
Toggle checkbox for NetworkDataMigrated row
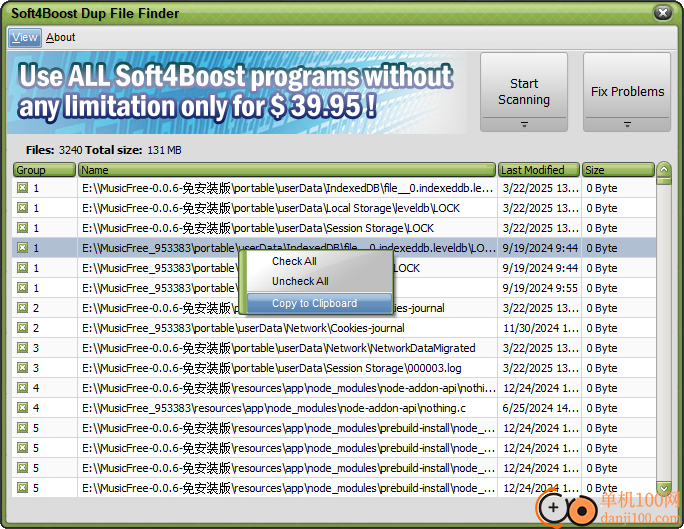22,348
